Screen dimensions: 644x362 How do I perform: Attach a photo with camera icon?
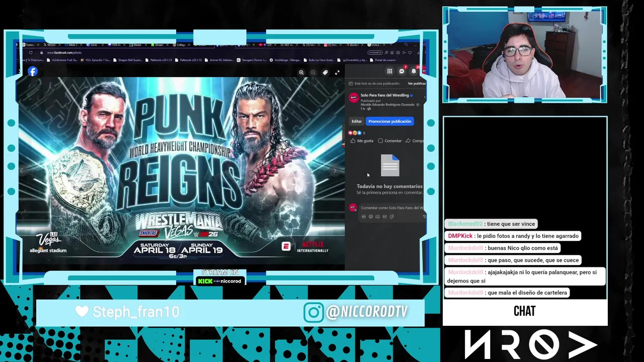click(x=378, y=217)
